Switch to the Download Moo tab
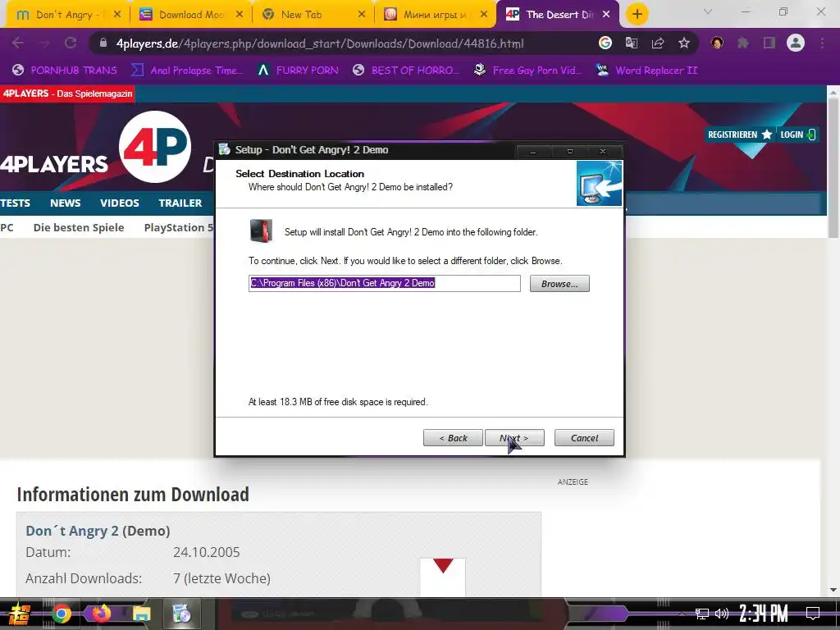 click(190, 15)
